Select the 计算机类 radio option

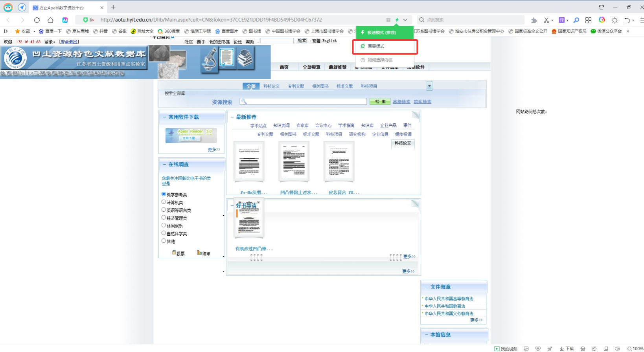[x=164, y=202]
